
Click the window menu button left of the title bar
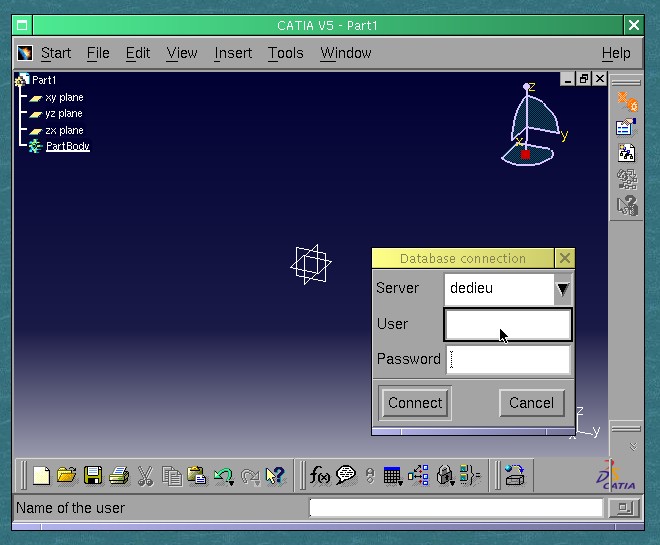[22, 25]
